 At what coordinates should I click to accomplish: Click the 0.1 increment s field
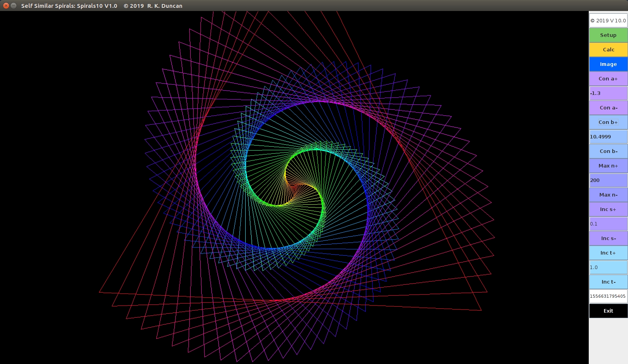608,224
